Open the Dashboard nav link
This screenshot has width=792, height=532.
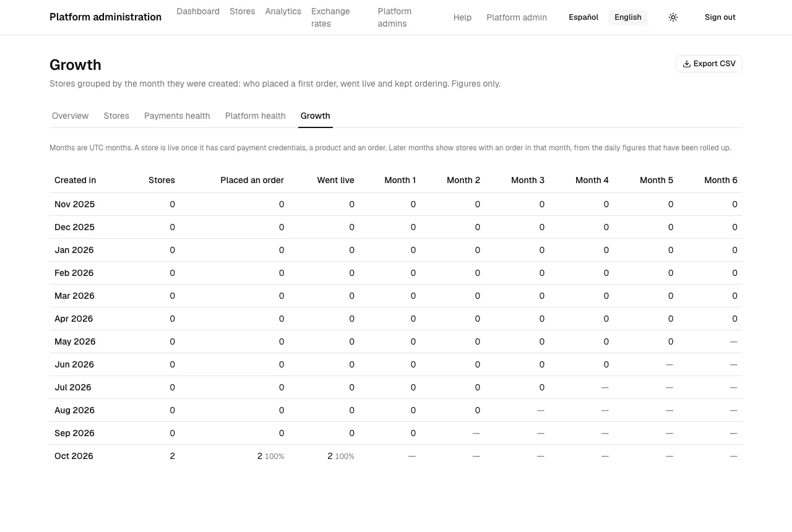pyautogui.click(x=198, y=11)
